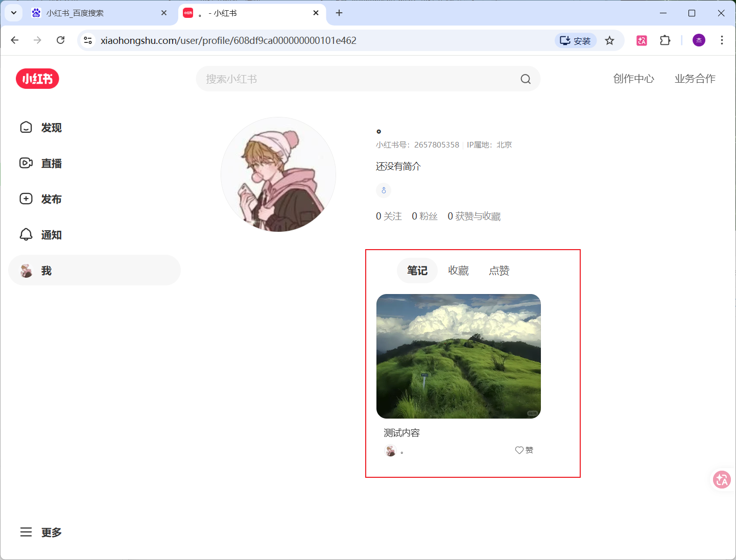Open 创作中心 link

[633, 79]
